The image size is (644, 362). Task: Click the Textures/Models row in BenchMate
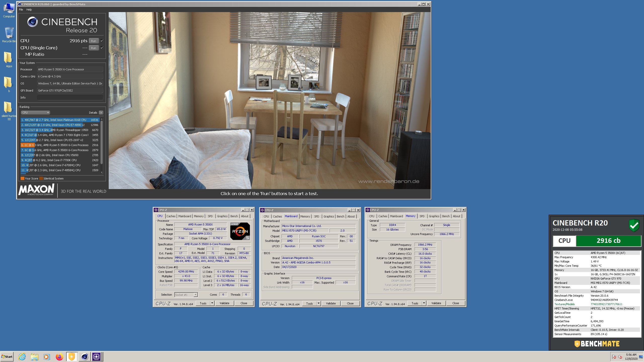pos(597,304)
